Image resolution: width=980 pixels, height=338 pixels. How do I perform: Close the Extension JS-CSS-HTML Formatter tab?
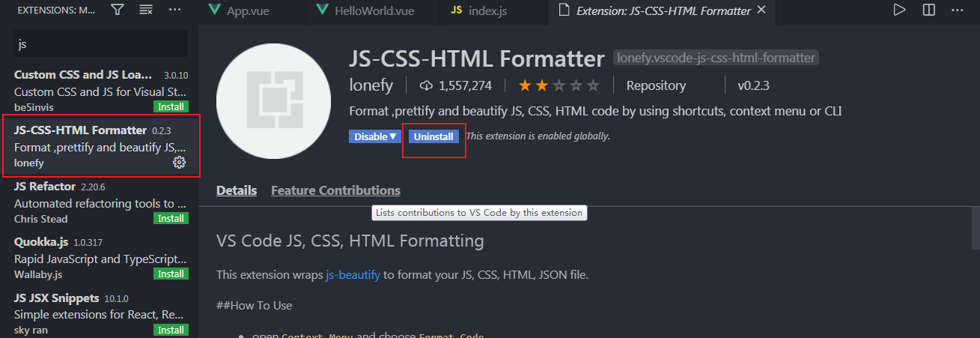coord(761,10)
